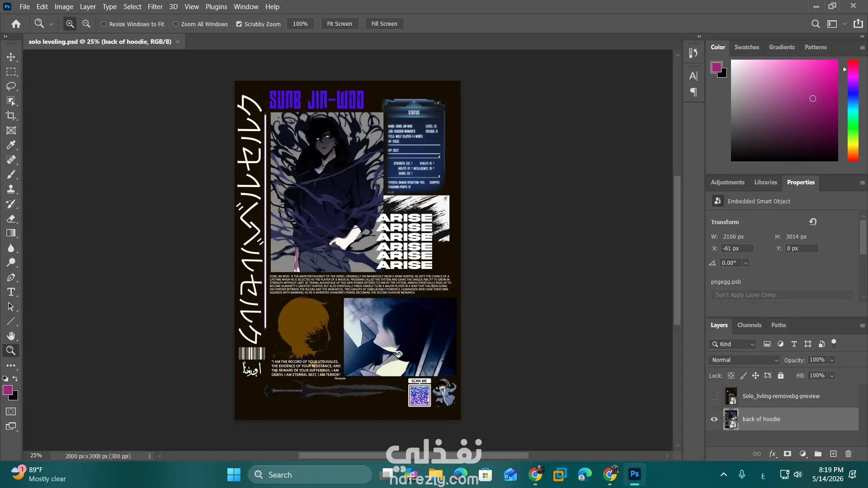Open the Layer Comp dropdown
This screenshot has height=488, width=868.
tap(782, 295)
